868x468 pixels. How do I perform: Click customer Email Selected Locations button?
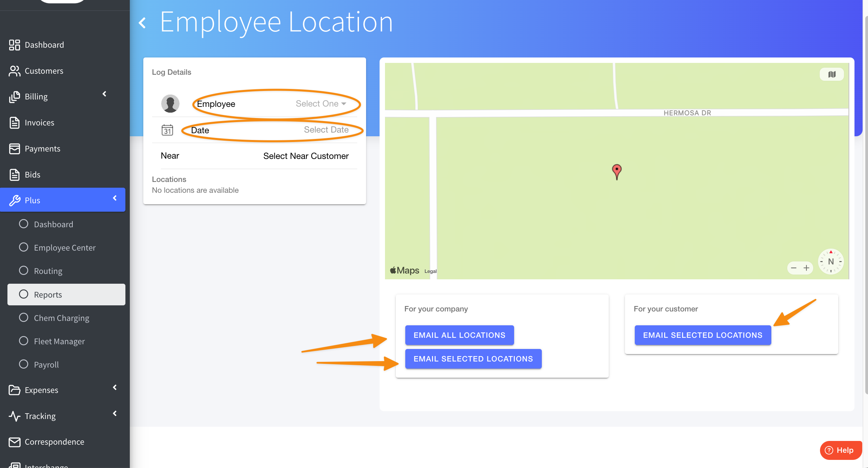[x=702, y=335]
